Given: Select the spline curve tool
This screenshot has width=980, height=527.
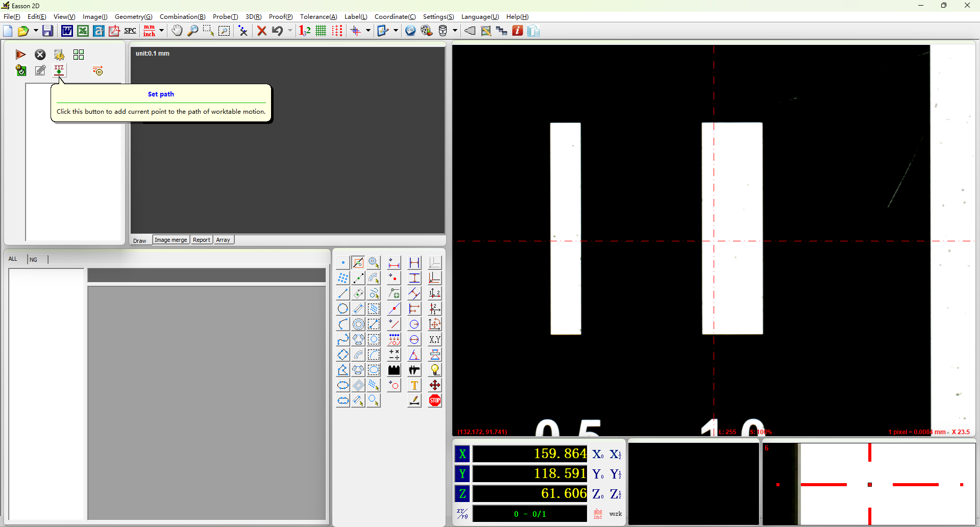Looking at the screenshot, I should coord(343,339).
